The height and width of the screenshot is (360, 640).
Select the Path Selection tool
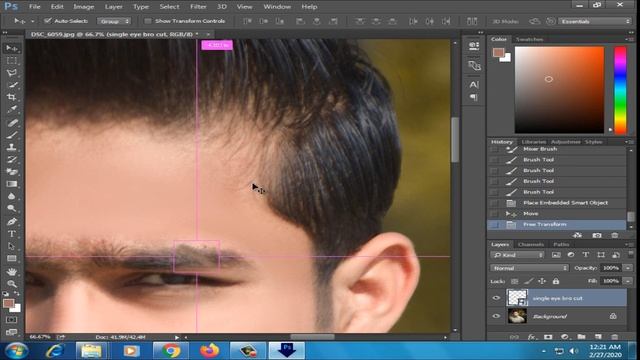click(x=11, y=246)
